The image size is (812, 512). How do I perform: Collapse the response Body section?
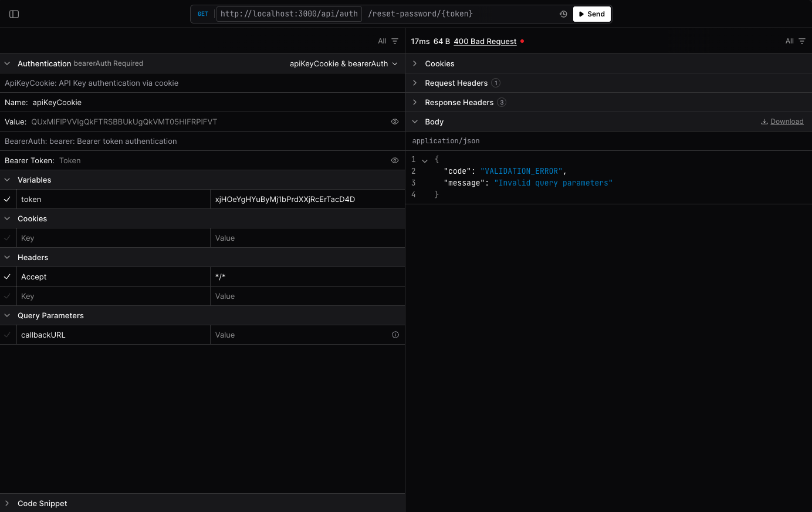pos(415,122)
